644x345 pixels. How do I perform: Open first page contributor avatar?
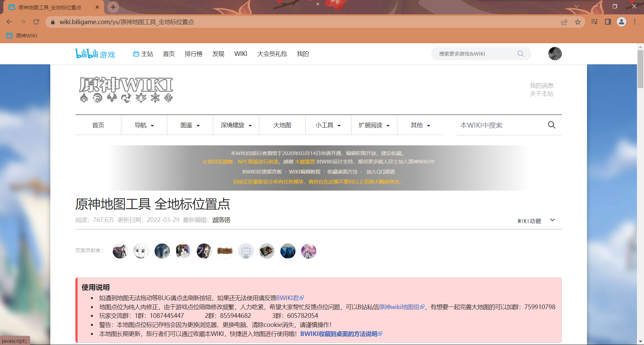[120, 251]
